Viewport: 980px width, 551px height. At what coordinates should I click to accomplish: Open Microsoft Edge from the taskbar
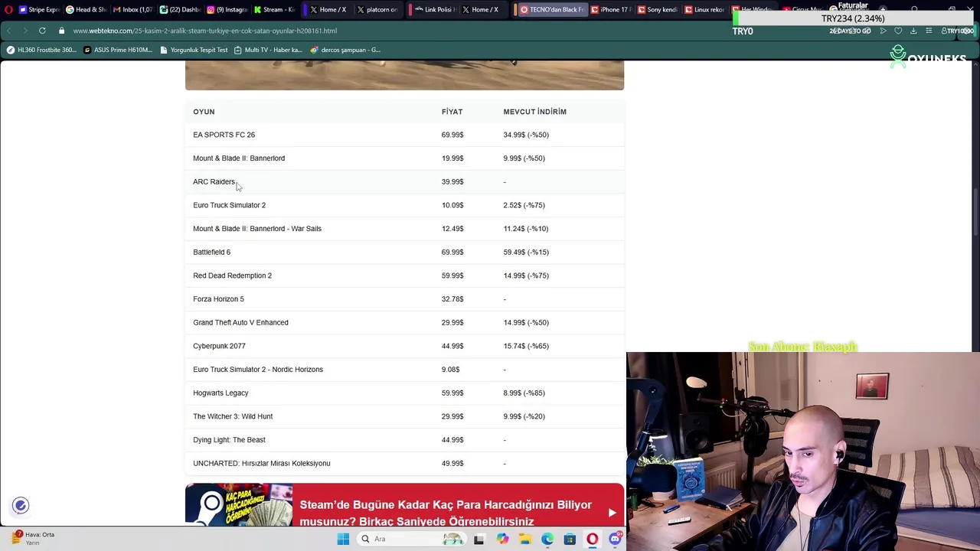(x=547, y=540)
